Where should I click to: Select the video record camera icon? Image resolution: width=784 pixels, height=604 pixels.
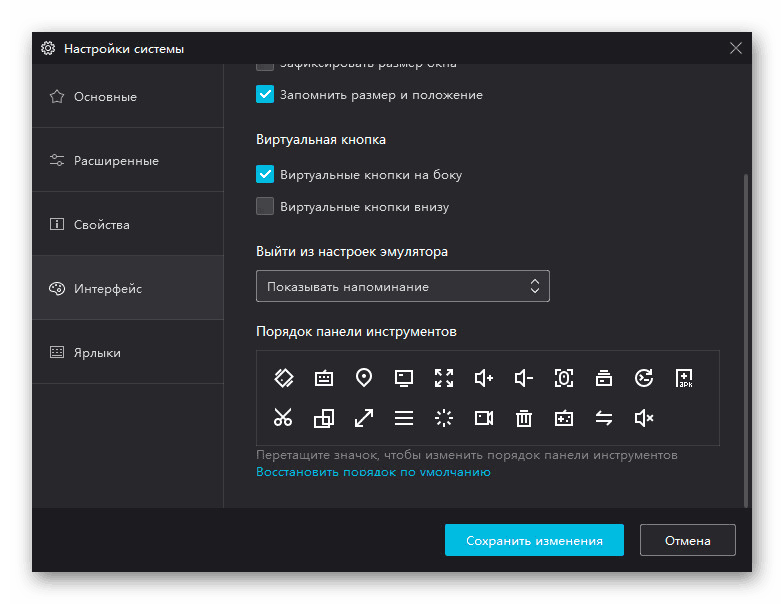[484, 418]
